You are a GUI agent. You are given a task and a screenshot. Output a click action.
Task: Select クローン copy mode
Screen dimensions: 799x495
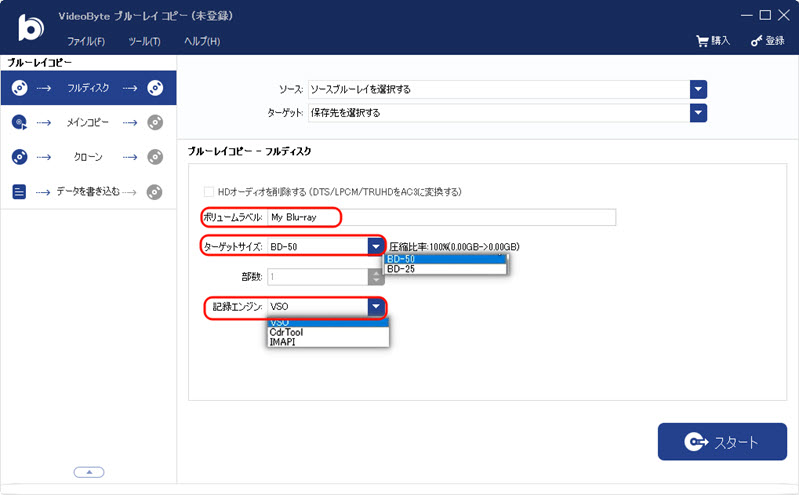(x=88, y=157)
